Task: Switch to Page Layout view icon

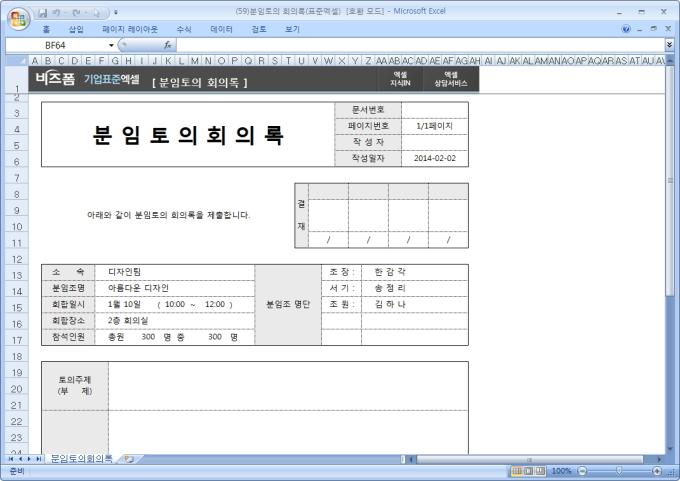Action: point(528,471)
